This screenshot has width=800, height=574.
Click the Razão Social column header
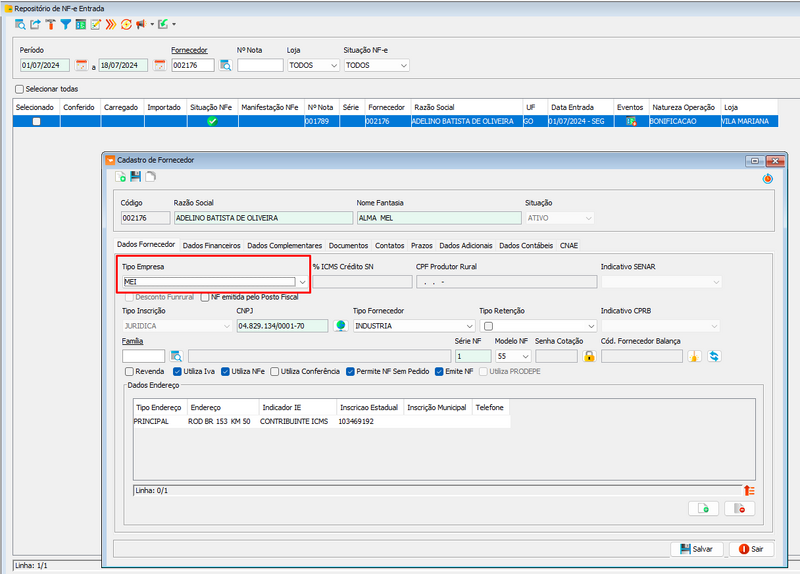[x=467, y=107]
